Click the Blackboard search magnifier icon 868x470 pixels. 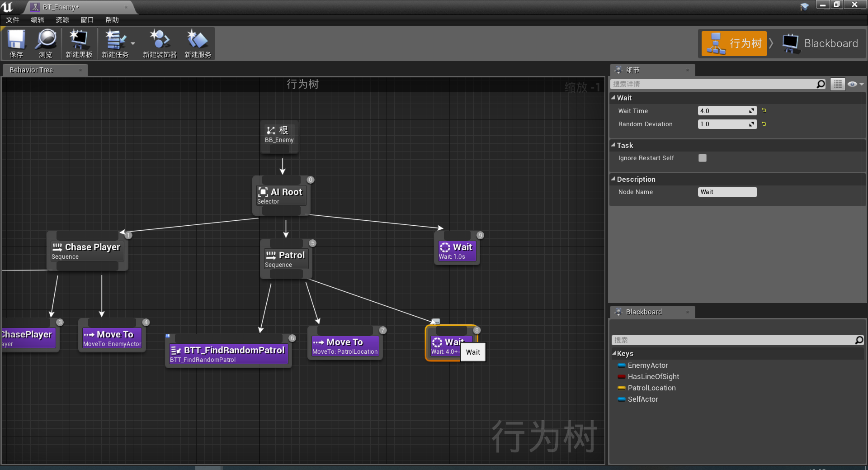(x=859, y=340)
